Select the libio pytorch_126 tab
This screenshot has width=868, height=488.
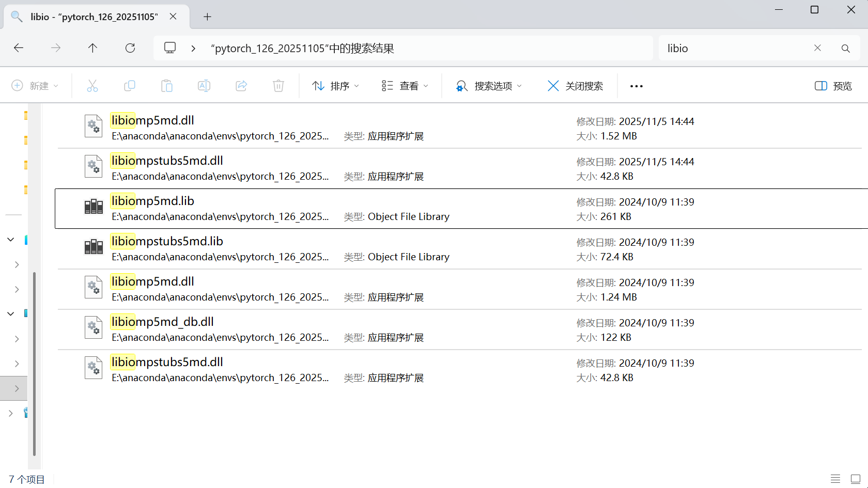[97, 17]
